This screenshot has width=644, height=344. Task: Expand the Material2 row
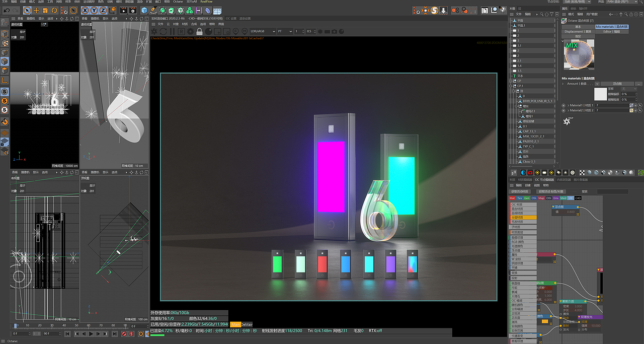(568, 110)
